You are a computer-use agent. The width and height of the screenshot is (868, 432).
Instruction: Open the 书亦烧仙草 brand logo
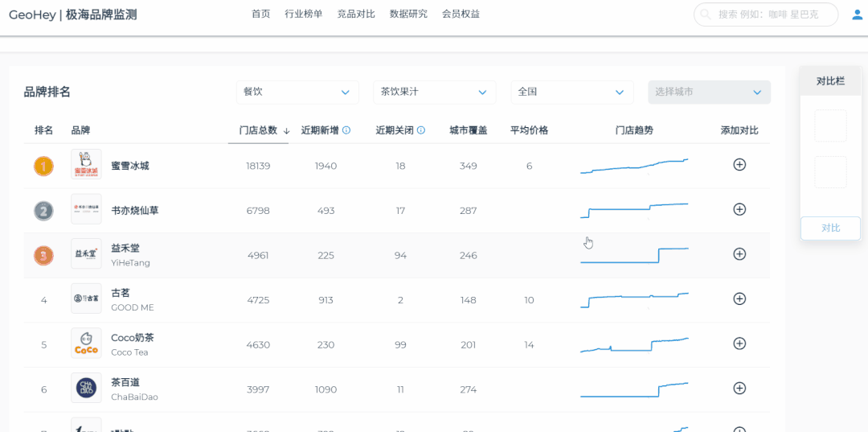tap(86, 209)
